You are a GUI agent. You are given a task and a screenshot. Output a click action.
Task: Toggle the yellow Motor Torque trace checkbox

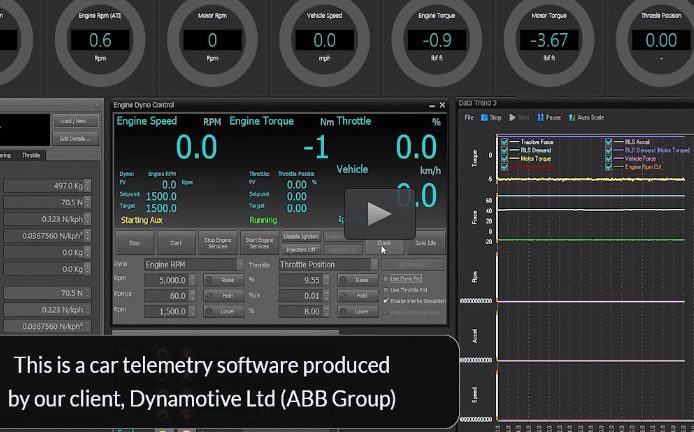pos(504,159)
